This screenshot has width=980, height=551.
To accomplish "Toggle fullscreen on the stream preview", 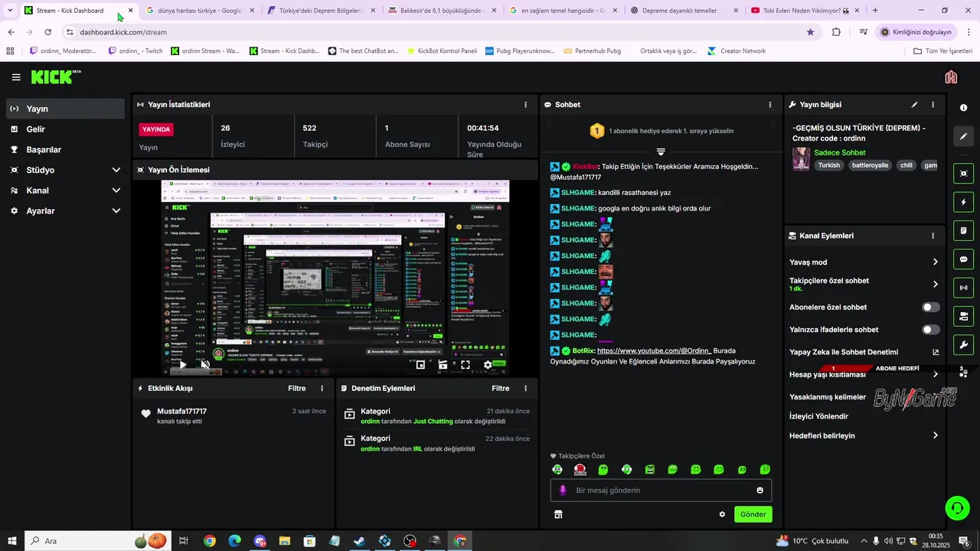I will (x=465, y=365).
